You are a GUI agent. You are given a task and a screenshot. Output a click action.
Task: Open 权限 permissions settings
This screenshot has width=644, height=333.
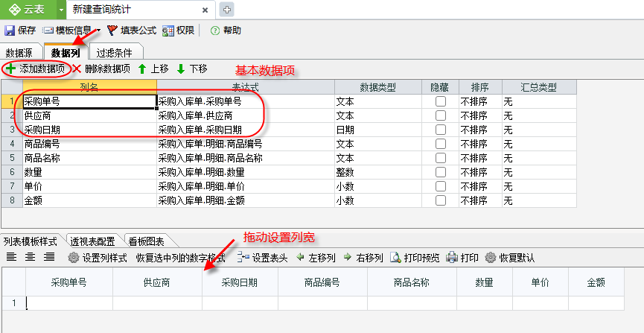pyautogui.click(x=178, y=31)
